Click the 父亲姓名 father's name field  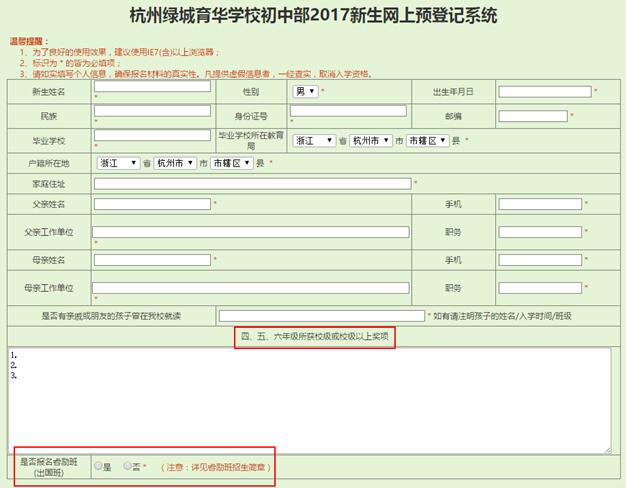coord(152,204)
